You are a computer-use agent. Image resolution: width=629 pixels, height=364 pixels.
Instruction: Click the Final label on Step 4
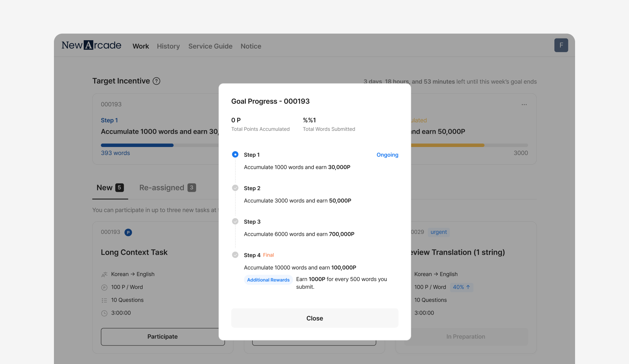269,255
